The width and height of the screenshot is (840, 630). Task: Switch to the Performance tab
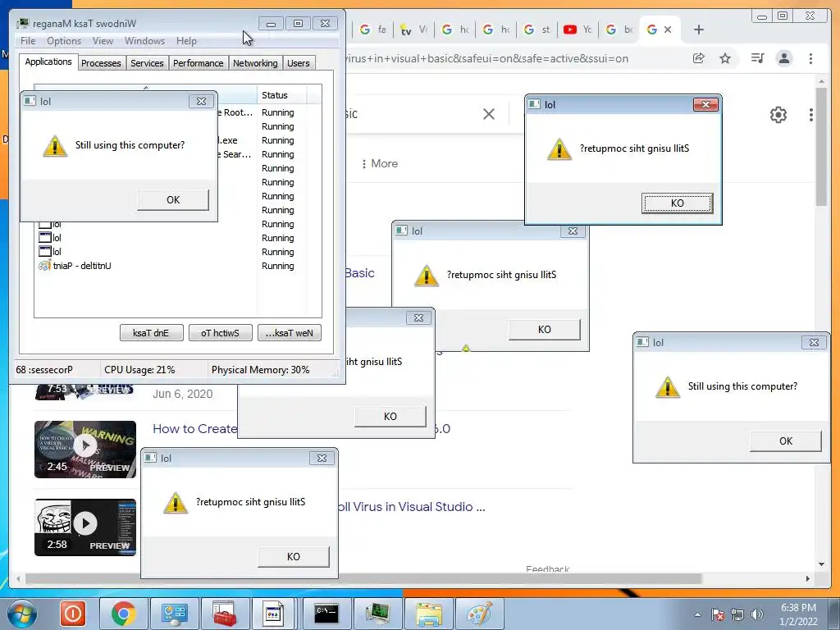point(199,63)
